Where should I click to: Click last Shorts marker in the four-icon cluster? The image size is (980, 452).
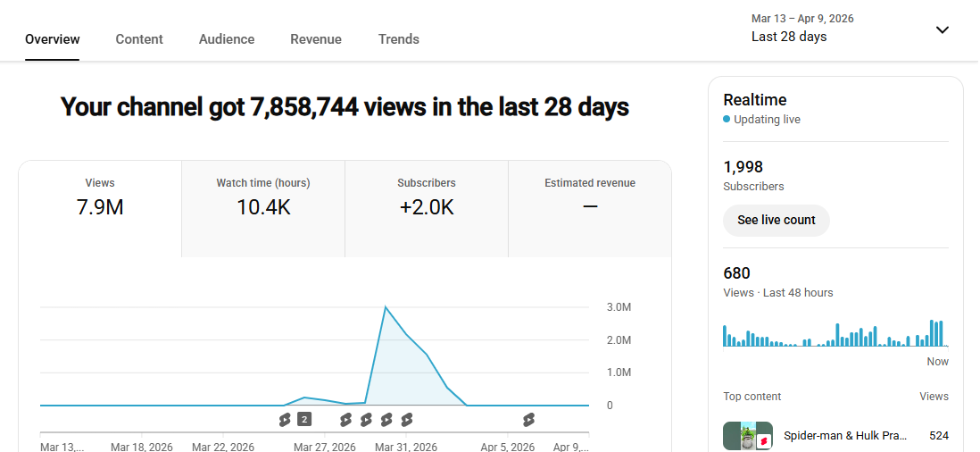(x=407, y=419)
